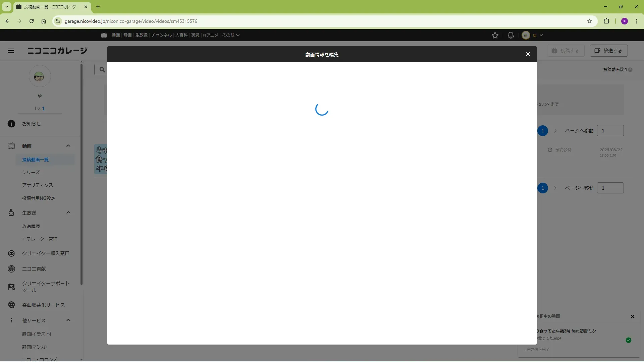Click the 放送する button
The width and height of the screenshot is (644, 362).
click(x=608, y=51)
